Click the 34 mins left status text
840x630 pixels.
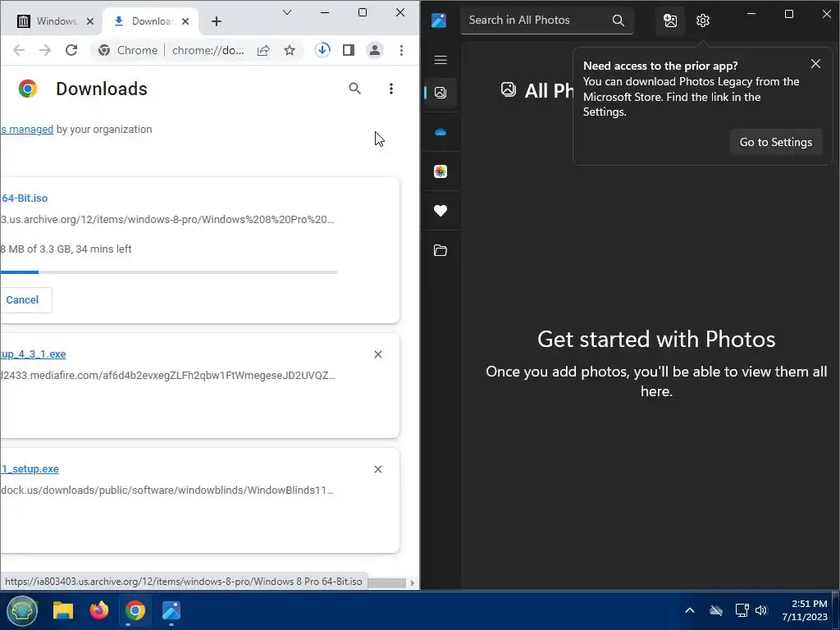pos(103,249)
